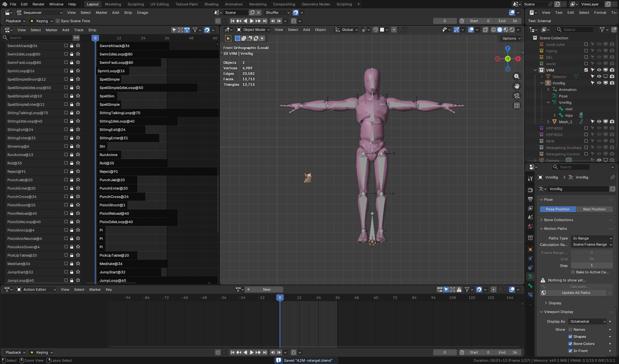This screenshot has width=619, height=364.
Task: Click the Z axis on the navigation gizmo
Action: point(508,48)
